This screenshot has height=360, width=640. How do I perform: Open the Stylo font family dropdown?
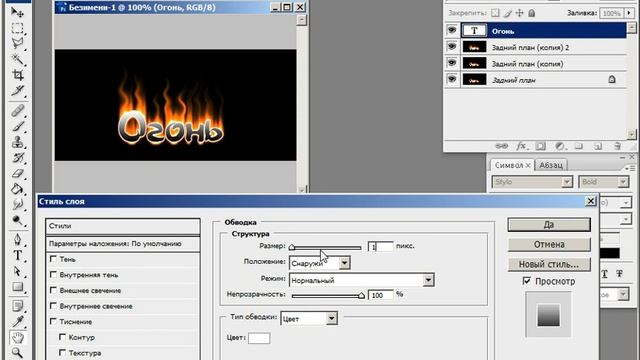pos(567,182)
